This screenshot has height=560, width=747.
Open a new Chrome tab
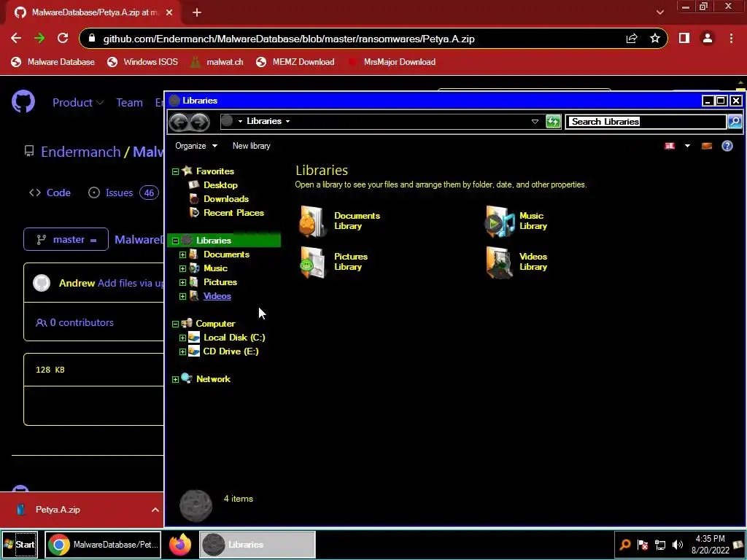pyautogui.click(x=197, y=12)
